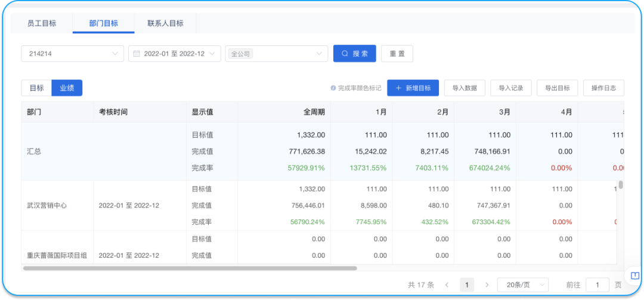Viewport: 644px width, 300px height.
Task: Click the vertical table scrollbar thumb
Action: pos(621,185)
